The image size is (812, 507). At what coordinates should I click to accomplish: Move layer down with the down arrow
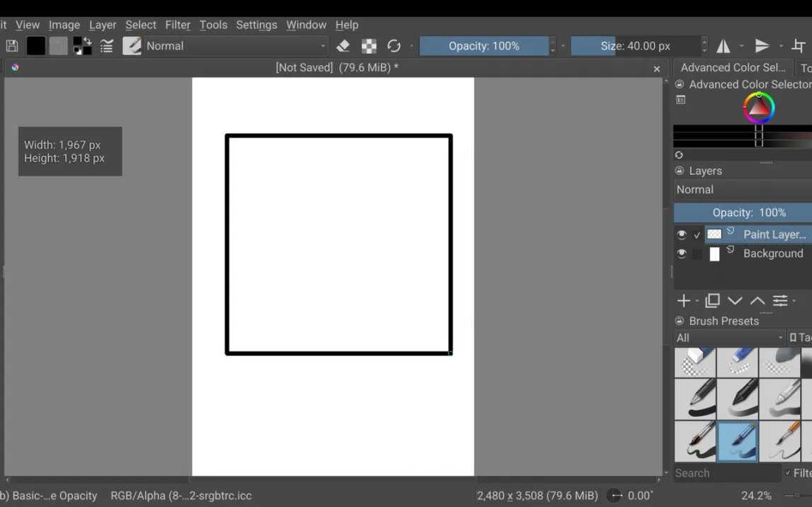(x=735, y=301)
